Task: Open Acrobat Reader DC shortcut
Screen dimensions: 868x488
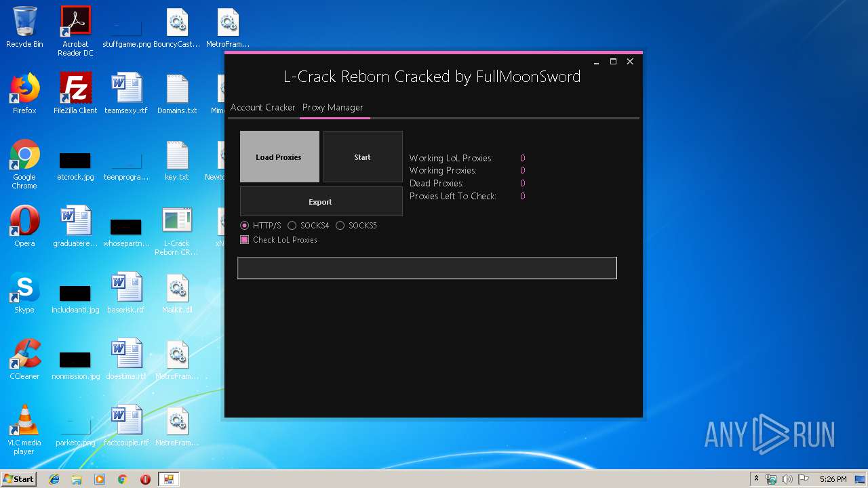Action: pos(75,31)
